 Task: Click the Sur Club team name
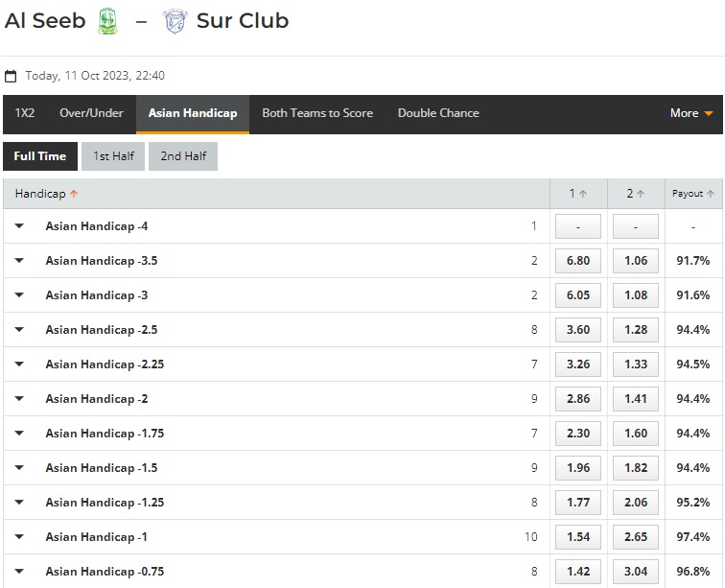(243, 21)
